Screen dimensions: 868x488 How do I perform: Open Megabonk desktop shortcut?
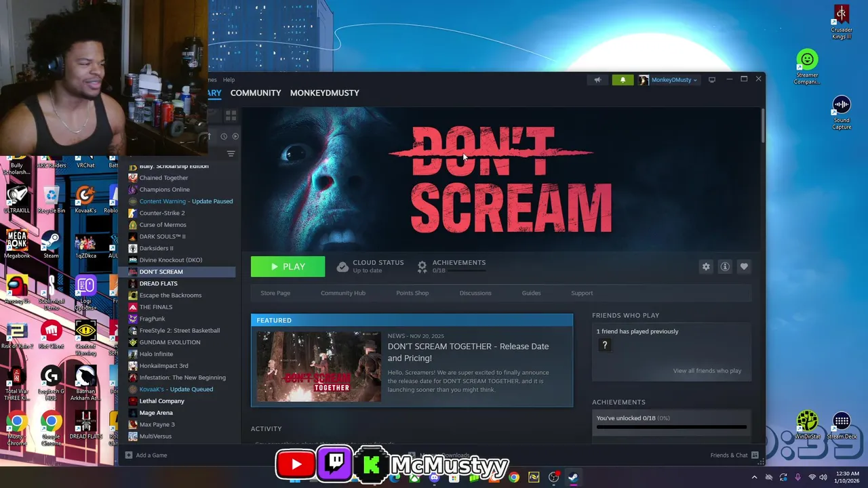17,245
